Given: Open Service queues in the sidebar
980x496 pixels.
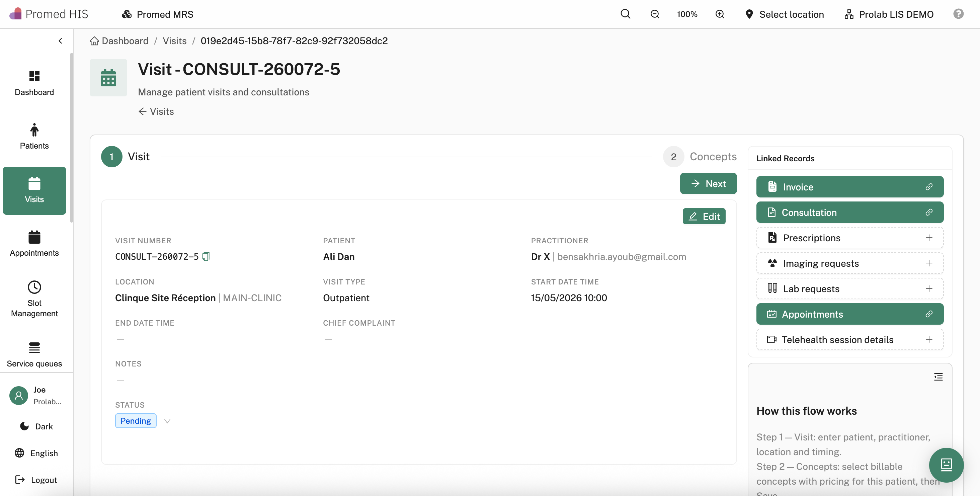Looking at the screenshot, I should coord(34,355).
